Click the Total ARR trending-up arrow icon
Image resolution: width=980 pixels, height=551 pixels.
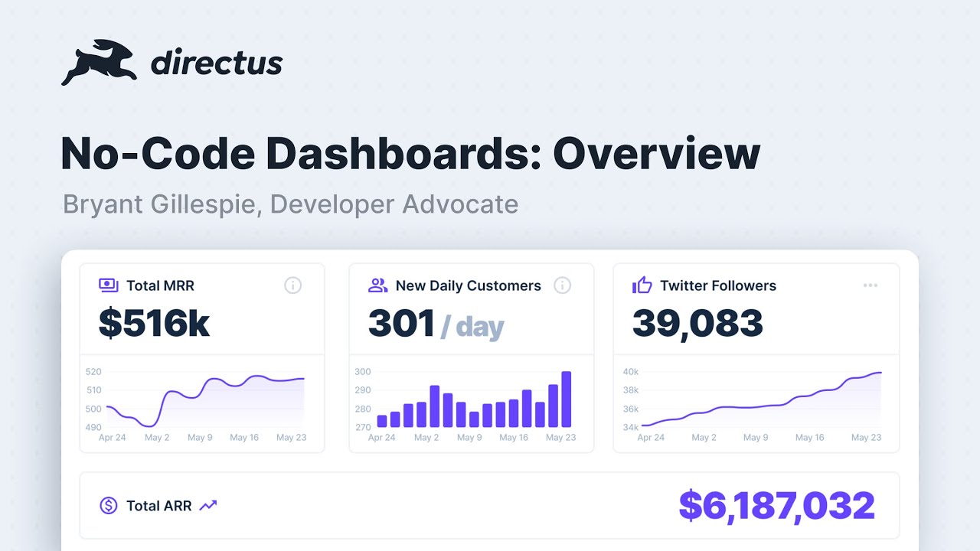pyautogui.click(x=208, y=505)
